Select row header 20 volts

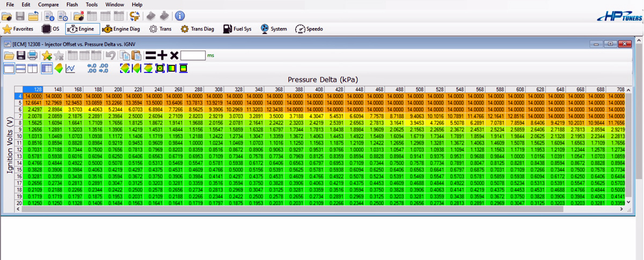click(18, 203)
